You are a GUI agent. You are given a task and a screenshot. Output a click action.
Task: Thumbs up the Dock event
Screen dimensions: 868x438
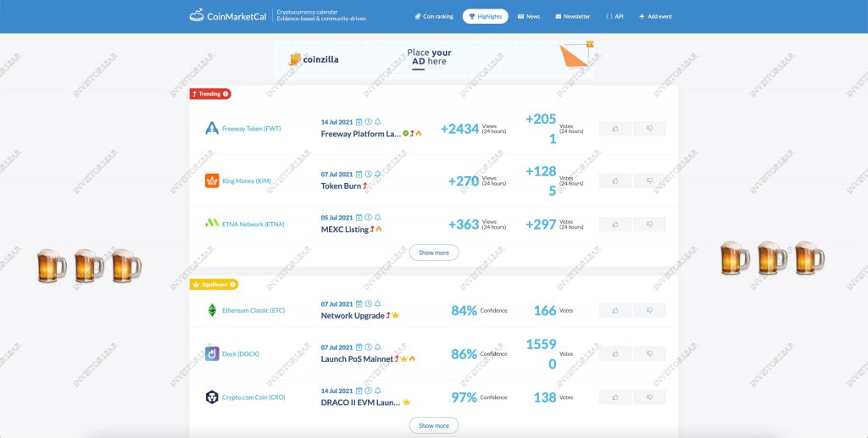point(615,354)
